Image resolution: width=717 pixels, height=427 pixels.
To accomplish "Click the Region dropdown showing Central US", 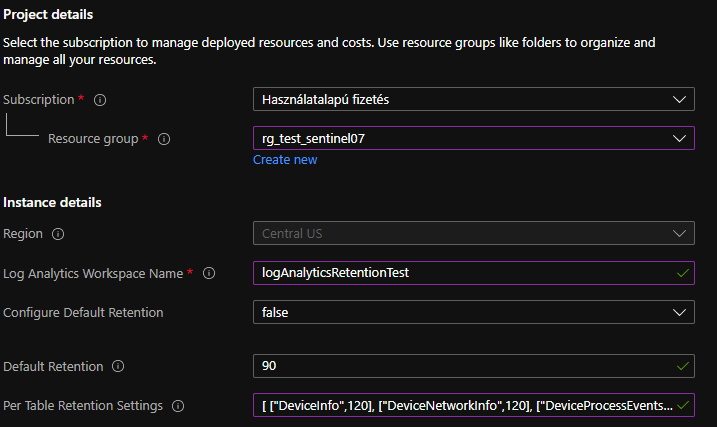I will click(473, 233).
